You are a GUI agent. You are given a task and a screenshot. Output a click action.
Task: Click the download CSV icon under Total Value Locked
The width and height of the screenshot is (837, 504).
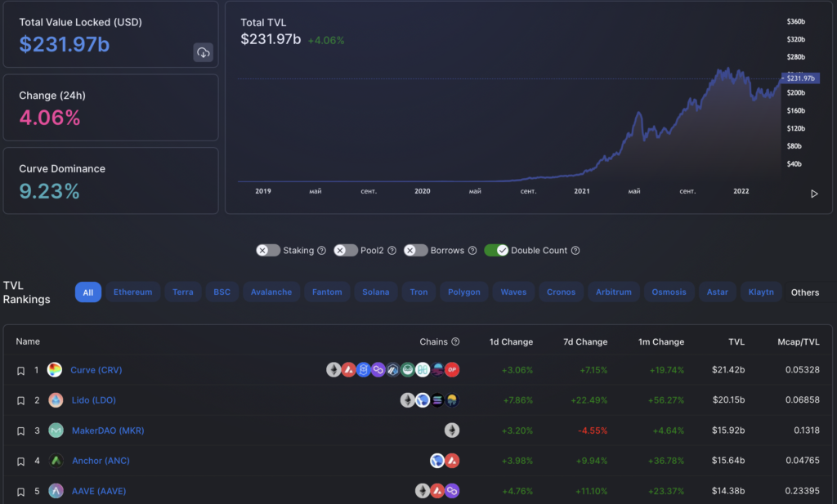click(x=203, y=52)
